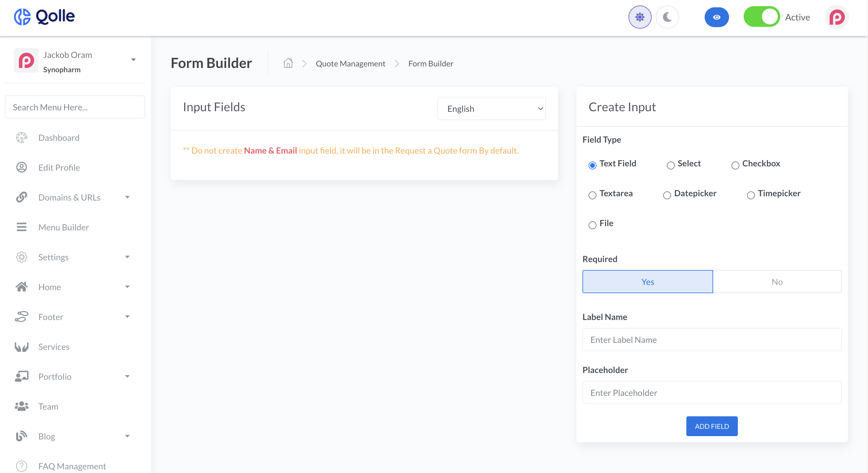
Task: Toggle the Active status switch
Action: pyautogui.click(x=761, y=17)
